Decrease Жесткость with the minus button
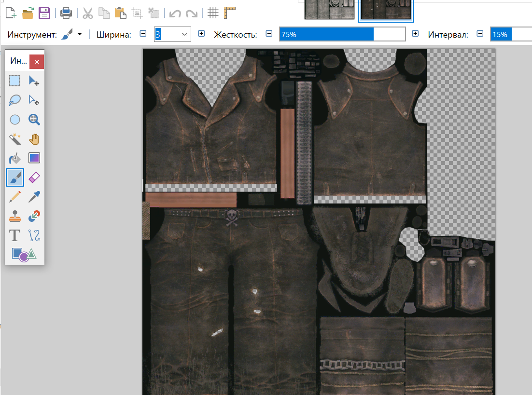The height and width of the screenshot is (395, 532). [x=269, y=34]
